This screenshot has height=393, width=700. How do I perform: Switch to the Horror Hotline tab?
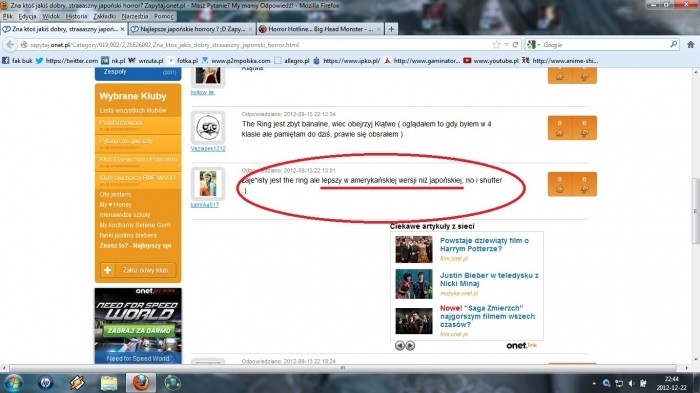pyautogui.click(x=320, y=29)
